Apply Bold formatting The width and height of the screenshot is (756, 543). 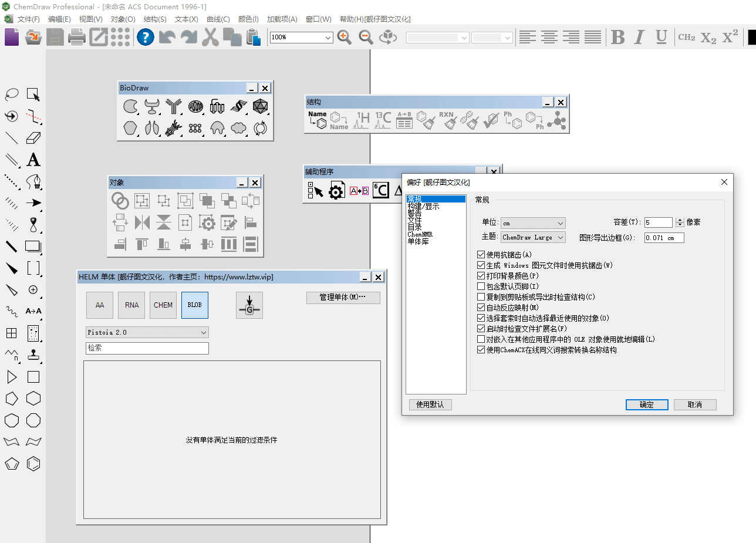[x=617, y=38]
